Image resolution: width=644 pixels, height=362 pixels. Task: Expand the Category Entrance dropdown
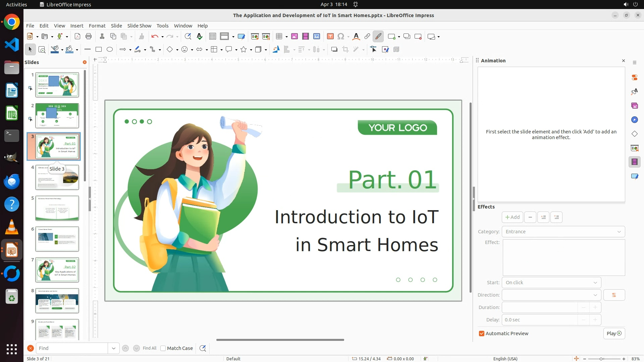tap(563, 232)
